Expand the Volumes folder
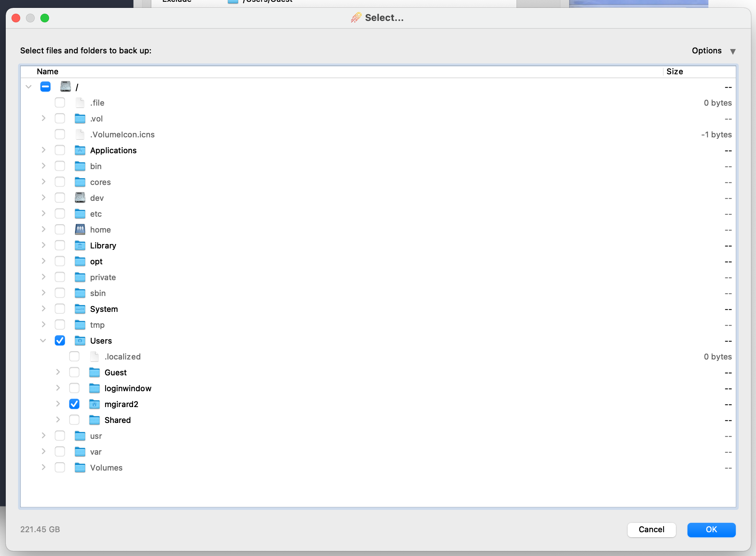This screenshot has width=756, height=556. 43,467
